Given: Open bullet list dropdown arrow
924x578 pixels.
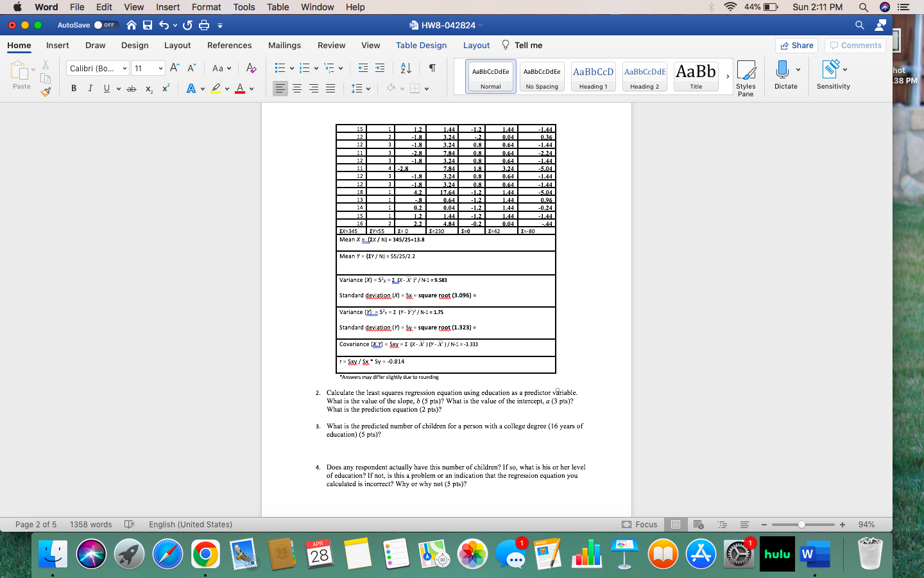Looking at the screenshot, I should (x=291, y=68).
